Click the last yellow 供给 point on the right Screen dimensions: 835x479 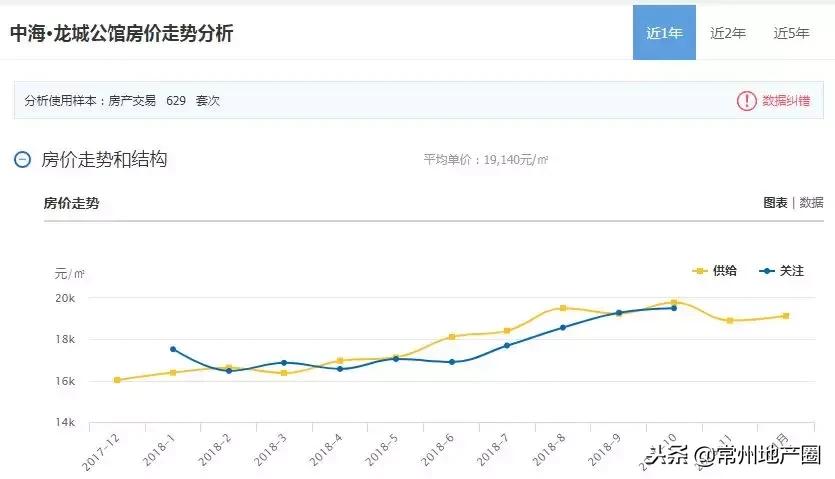[786, 316]
